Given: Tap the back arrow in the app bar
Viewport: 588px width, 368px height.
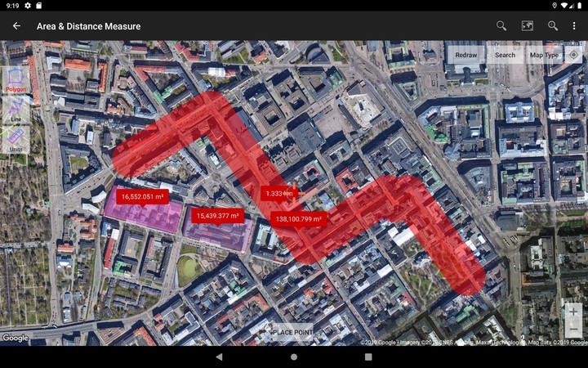Looking at the screenshot, I should [16, 26].
